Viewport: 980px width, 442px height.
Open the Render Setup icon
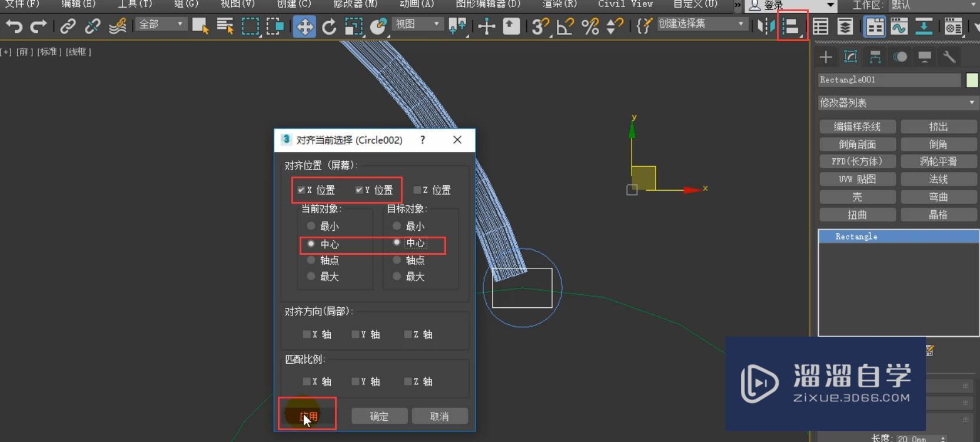[x=953, y=26]
